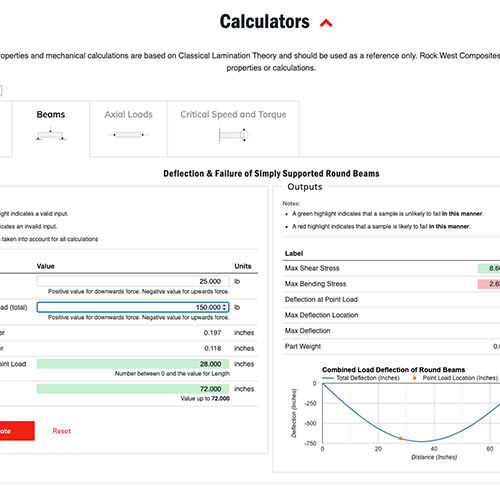Edit the 28.000 inches point load location

click(x=133, y=364)
